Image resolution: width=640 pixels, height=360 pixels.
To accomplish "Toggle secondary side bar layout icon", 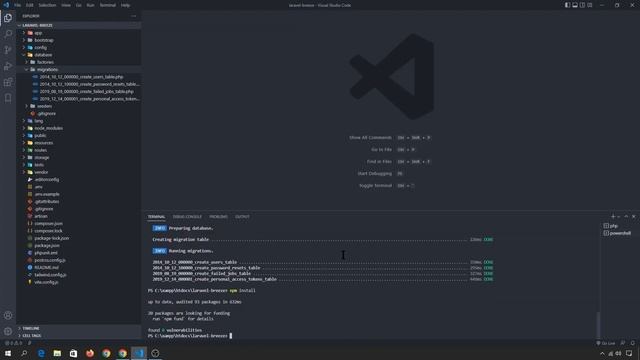I will tap(582, 5).
